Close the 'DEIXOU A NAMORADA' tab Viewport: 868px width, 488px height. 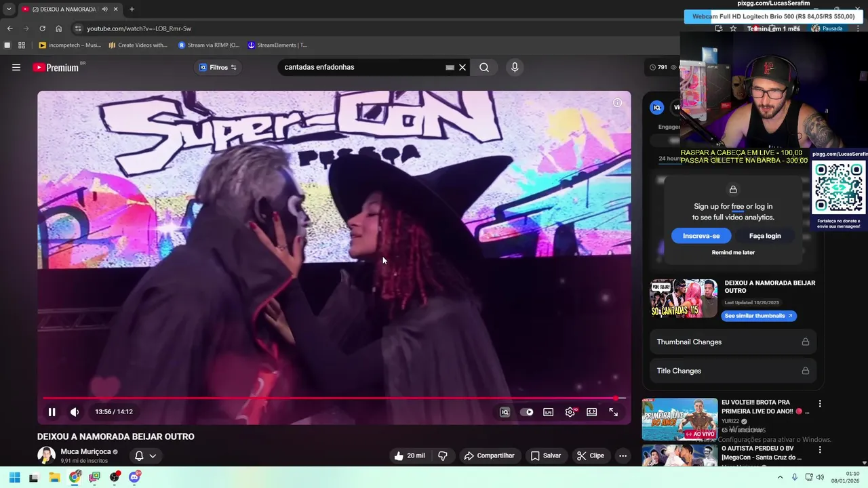(x=115, y=9)
